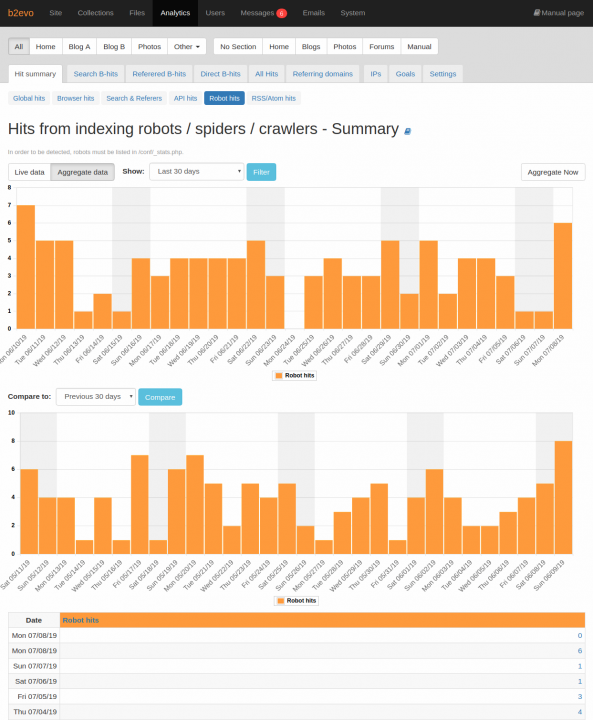This screenshot has height=720, width=593.
Task: Select Forums section filter
Action: pyautogui.click(x=382, y=46)
